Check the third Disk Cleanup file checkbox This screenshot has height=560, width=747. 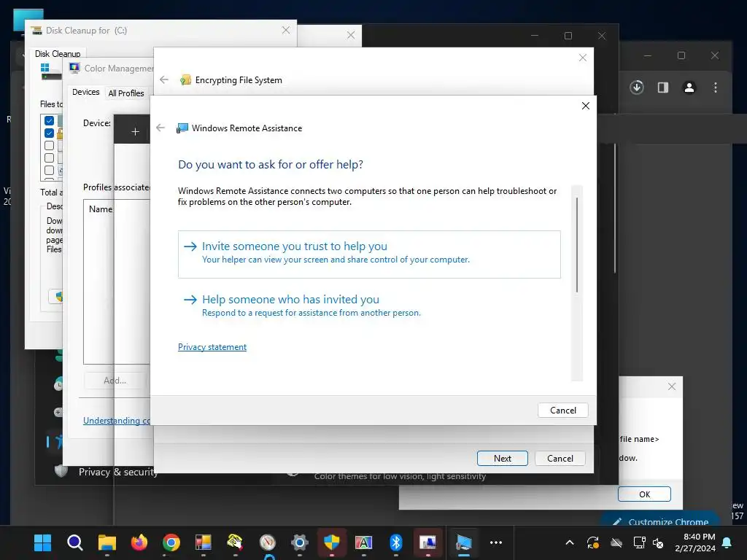click(x=49, y=145)
